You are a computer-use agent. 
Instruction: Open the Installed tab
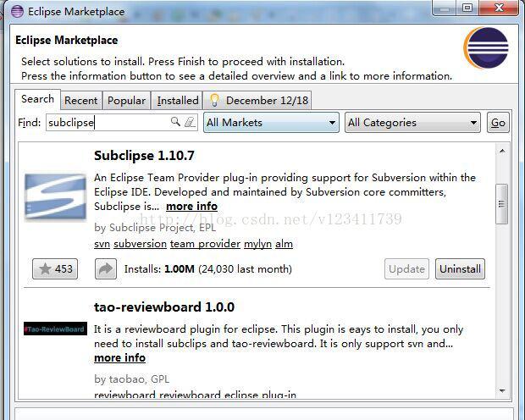click(178, 100)
